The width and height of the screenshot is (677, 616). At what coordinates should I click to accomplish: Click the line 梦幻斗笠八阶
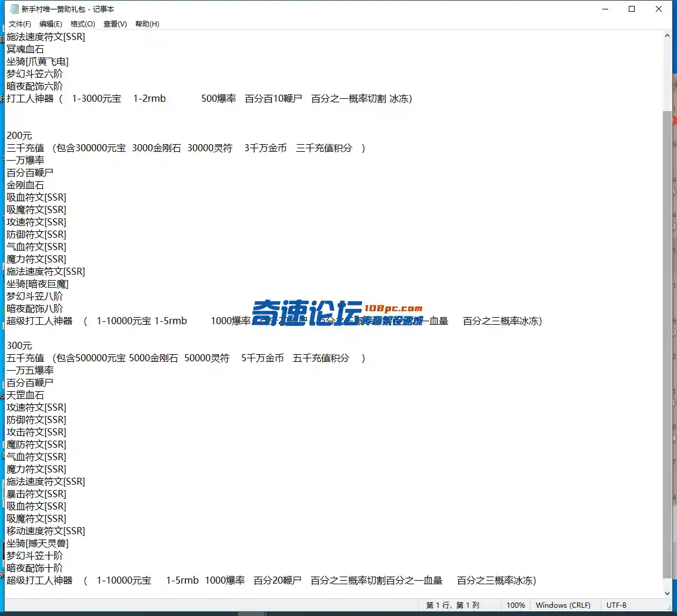[x=35, y=297]
